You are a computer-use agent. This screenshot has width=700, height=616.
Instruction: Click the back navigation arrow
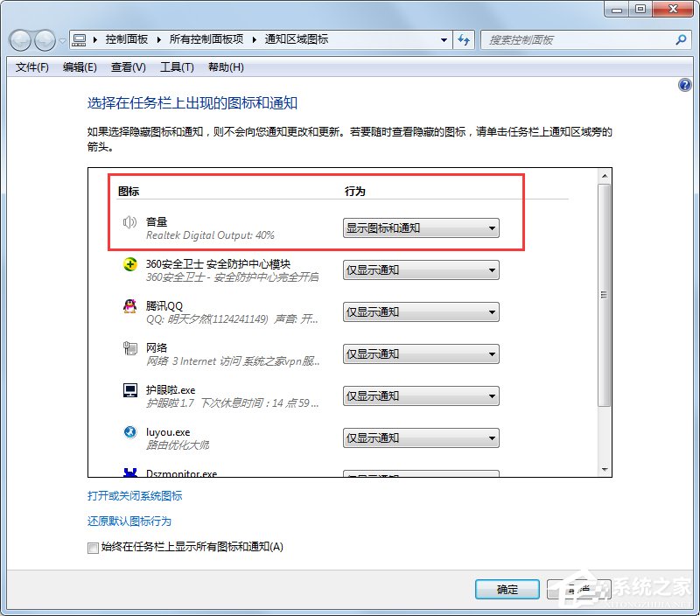[x=19, y=39]
